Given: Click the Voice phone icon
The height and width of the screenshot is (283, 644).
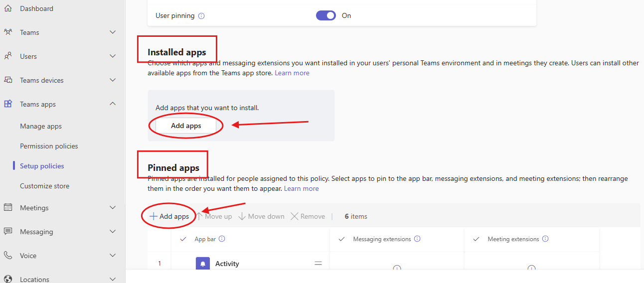Looking at the screenshot, I should [8, 256].
